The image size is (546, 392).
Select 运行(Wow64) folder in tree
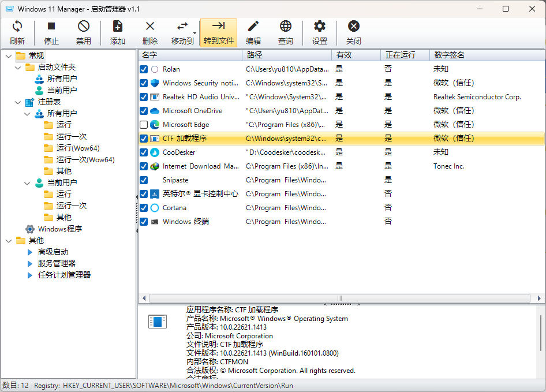[x=78, y=148]
